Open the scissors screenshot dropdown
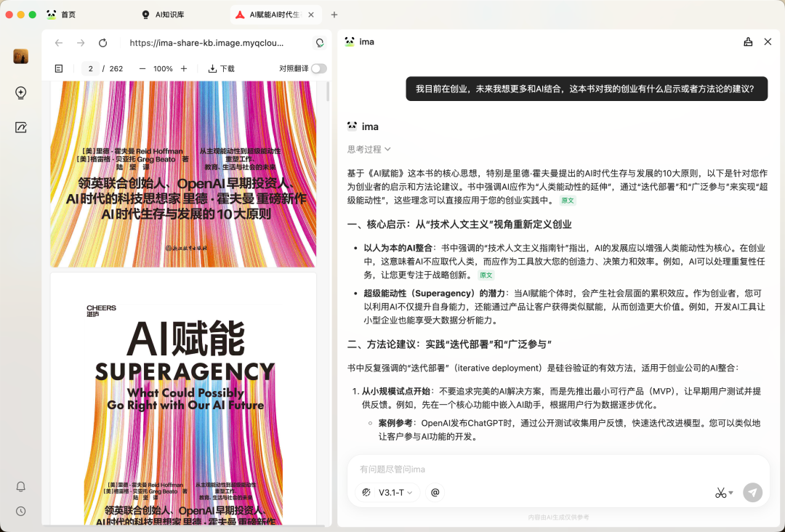This screenshot has height=532, width=785. point(724,493)
